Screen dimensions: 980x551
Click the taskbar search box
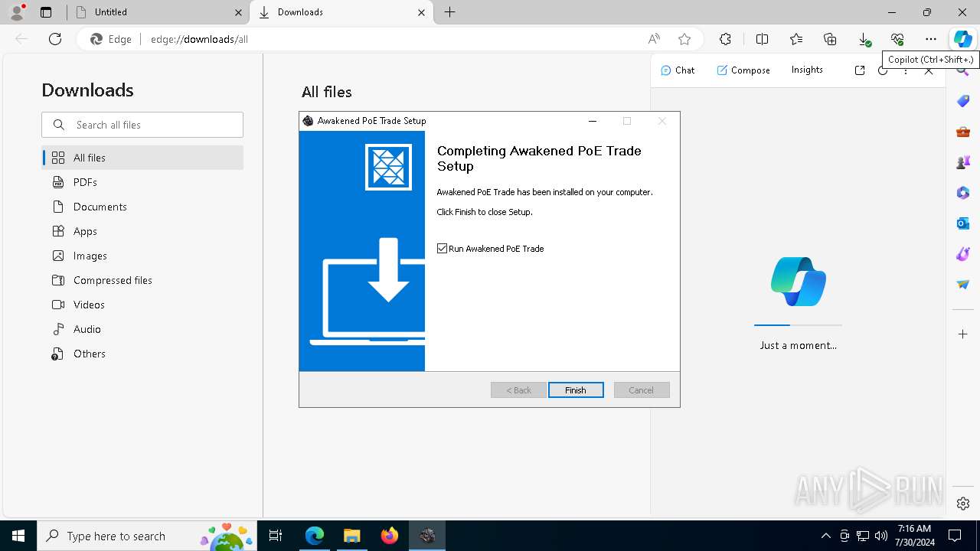point(146,536)
